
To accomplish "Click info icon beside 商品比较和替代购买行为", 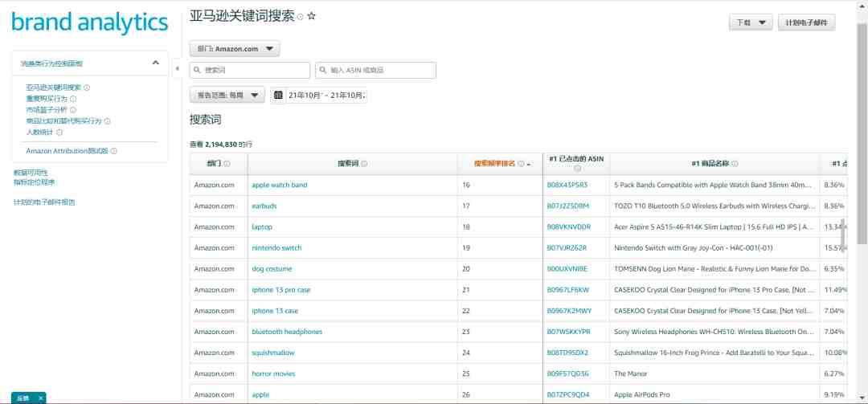I will [108, 121].
